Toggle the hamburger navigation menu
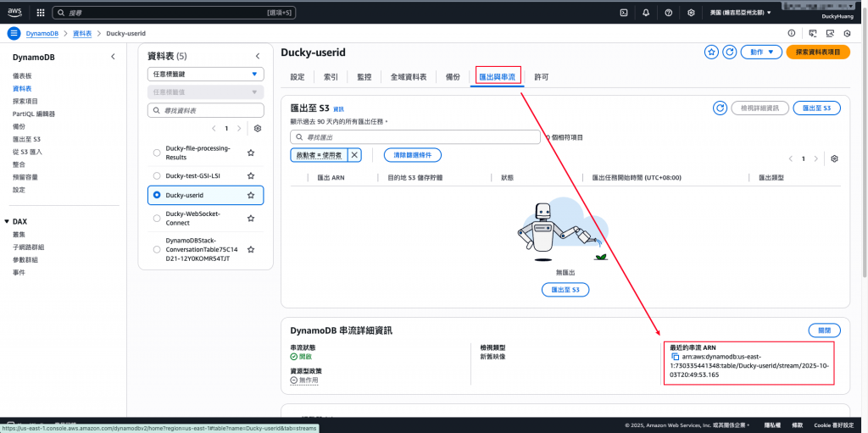Viewport: 868px width, 433px height. (x=14, y=33)
